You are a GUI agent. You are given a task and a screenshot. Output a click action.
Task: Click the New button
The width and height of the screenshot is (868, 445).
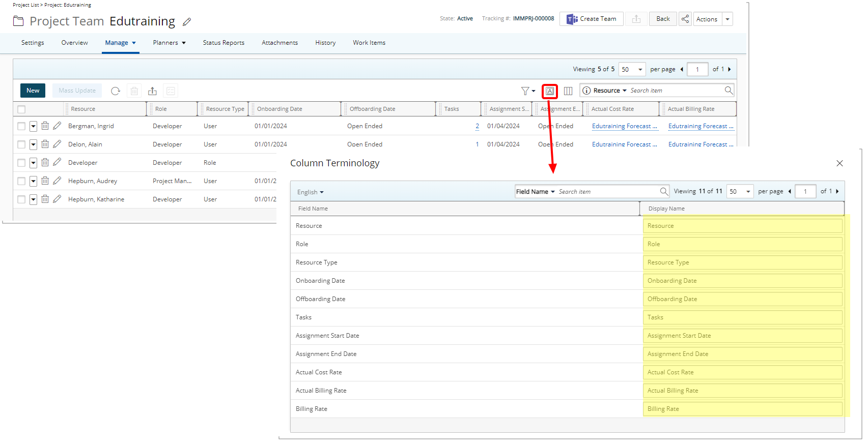pos(33,91)
